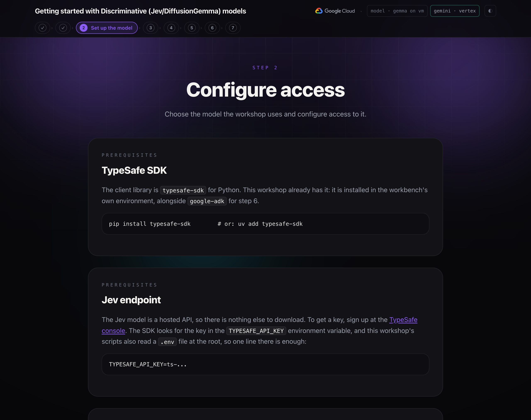531x420 pixels.
Task: Jump to step 5 circle
Action: (192, 28)
